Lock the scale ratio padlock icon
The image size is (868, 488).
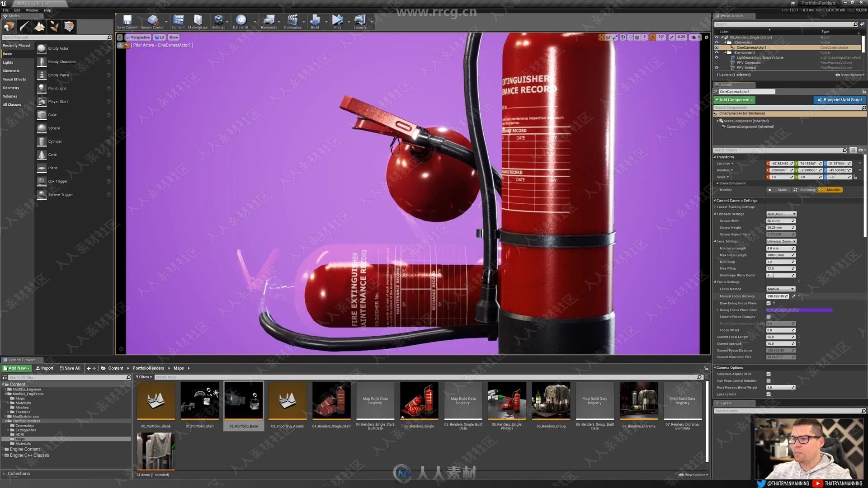[855, 177]
